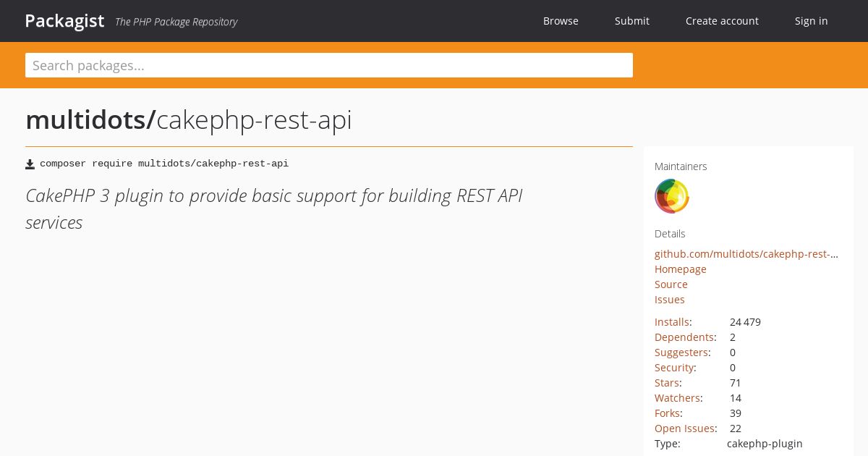Open the Watchers link

point(677,398)
